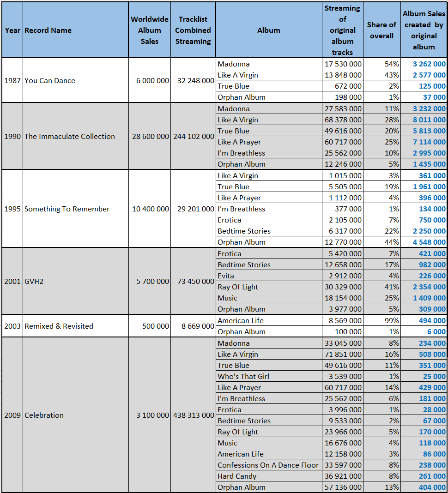Click the Year column header
This screenshot has width=448, height=493.
[12, 30]
